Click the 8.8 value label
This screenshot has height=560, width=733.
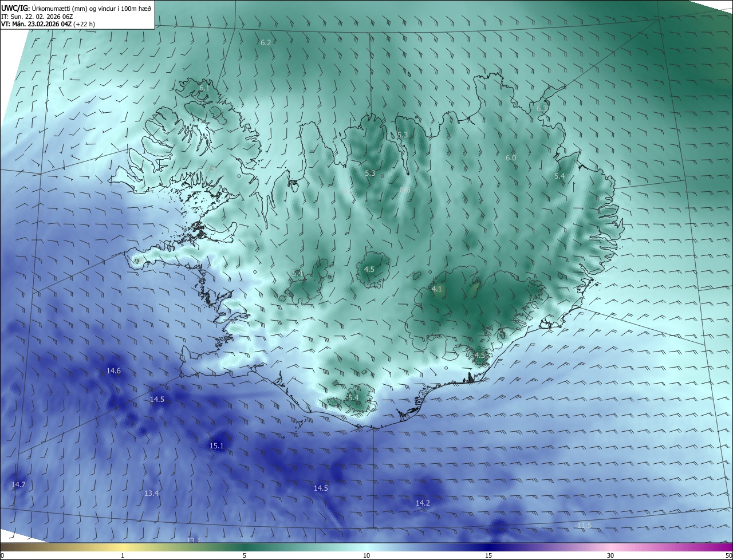click(x=405, y=190)
